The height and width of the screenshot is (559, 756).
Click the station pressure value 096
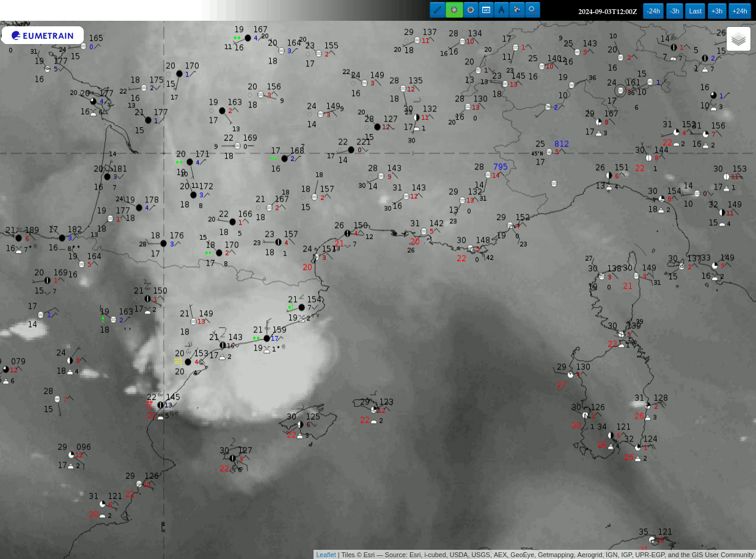coord(84,447)
